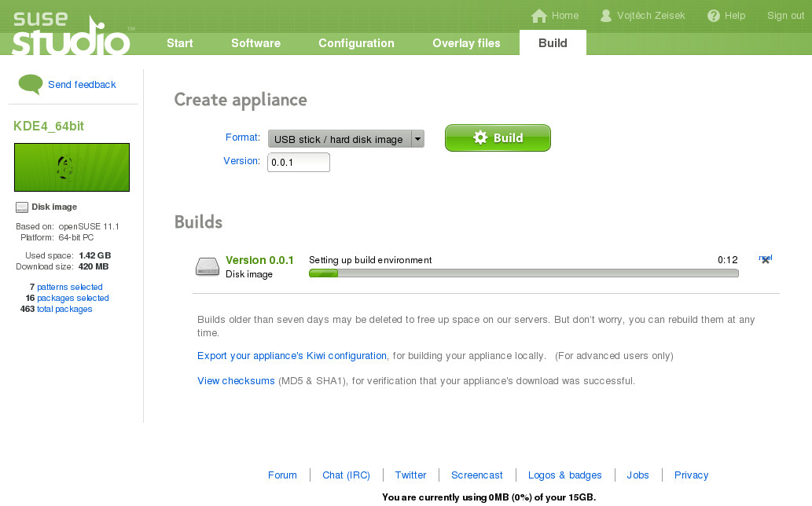The height and width of the screenshot is (506, 812).
Task: Open the packages selected link
Action: coord(73,298)
